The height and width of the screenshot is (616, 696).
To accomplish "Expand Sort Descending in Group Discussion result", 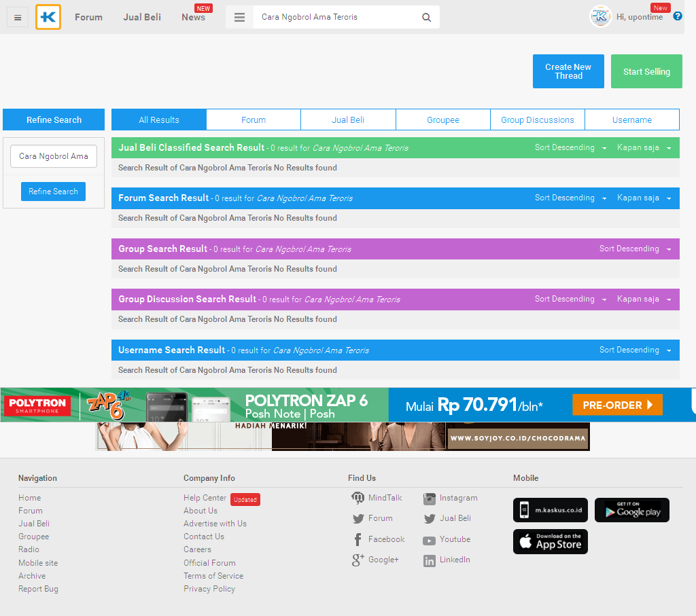I will click(x=570, y=299).
